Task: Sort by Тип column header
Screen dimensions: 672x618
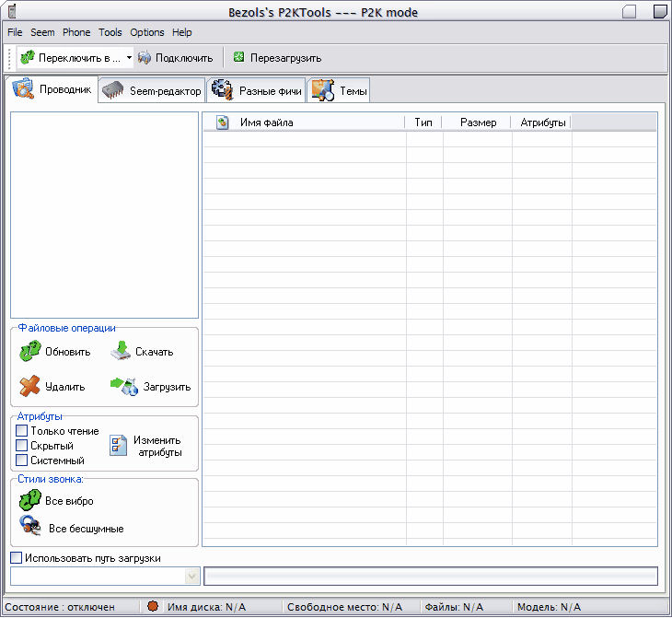Action: [x=423, y=122]
